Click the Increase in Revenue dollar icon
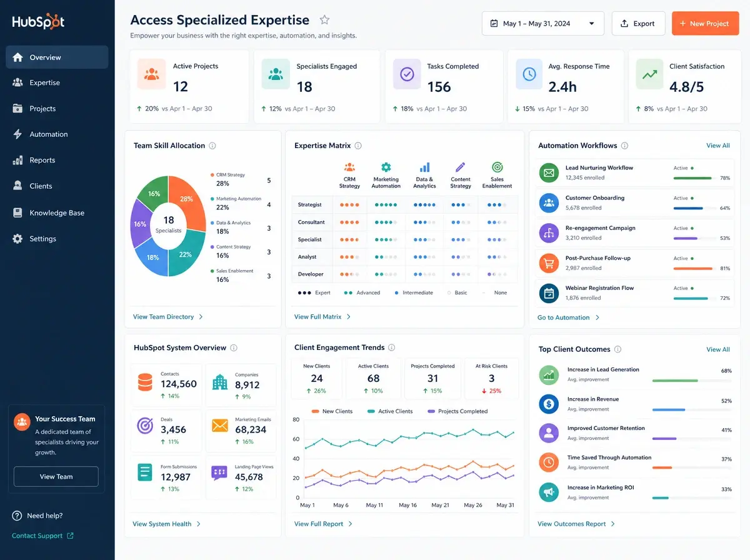750x560 pixels. point(549,404)
